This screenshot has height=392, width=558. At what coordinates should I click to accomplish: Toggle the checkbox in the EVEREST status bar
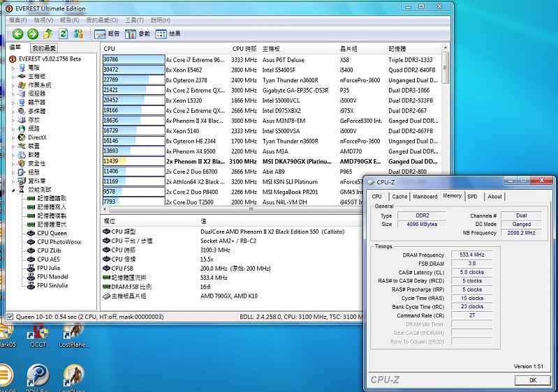10,317
